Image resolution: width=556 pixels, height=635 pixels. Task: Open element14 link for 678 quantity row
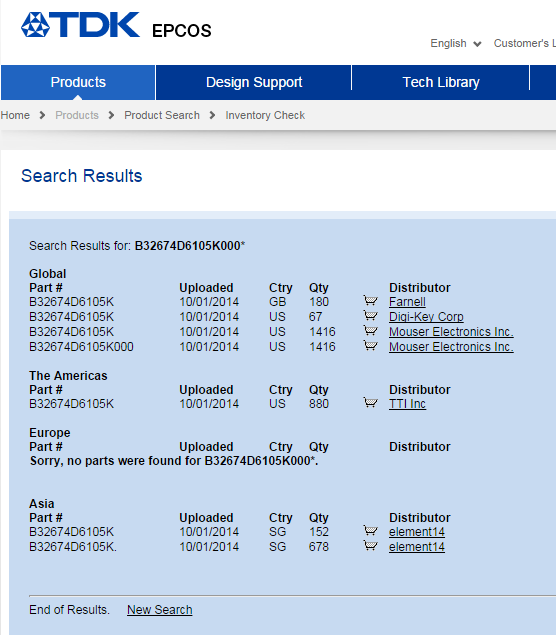(417, 547)
